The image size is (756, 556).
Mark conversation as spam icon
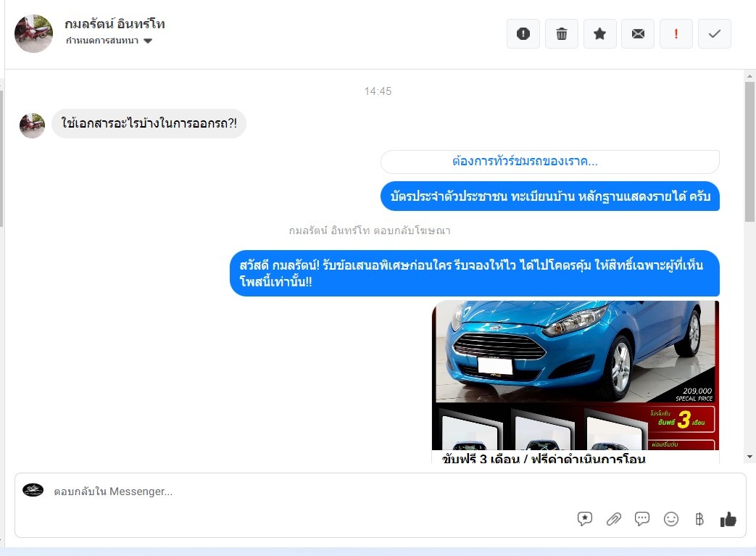(523, 34)
